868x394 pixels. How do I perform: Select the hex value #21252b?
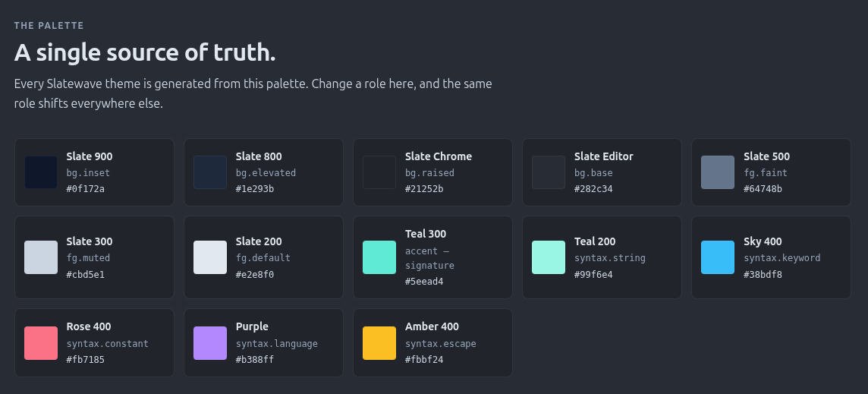pyautogui.click(x=424, y=189)
